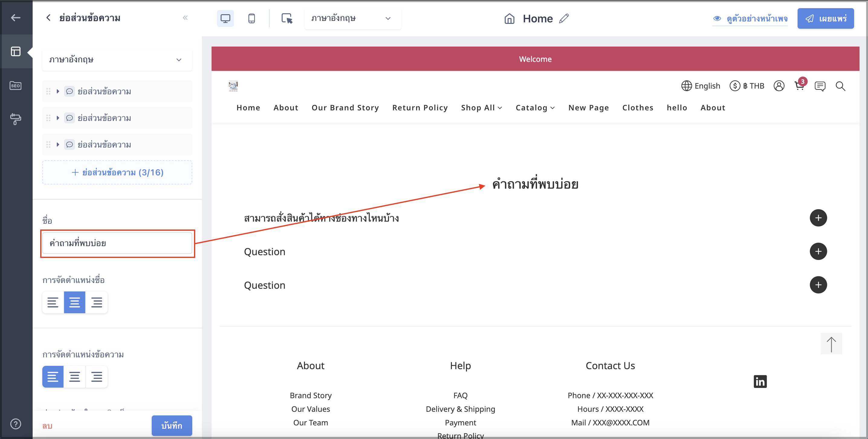Click the Payment footer link
This screenshot has height=439, width=868.
[x=460, y=422]
